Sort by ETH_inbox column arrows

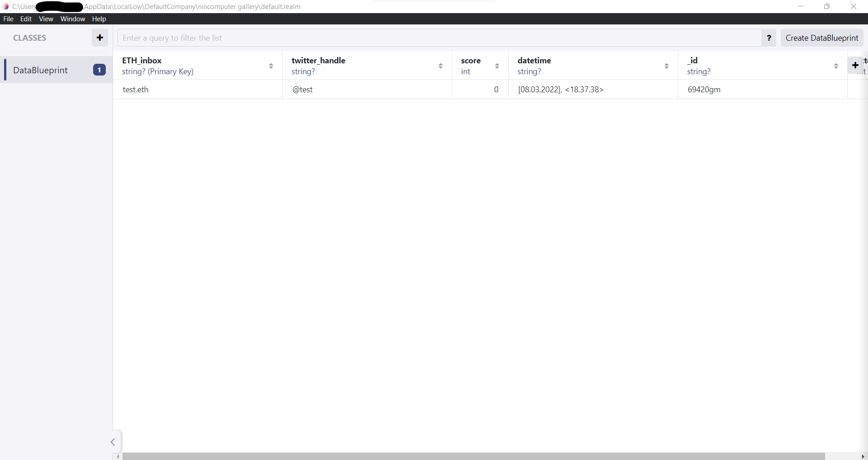(271, 66)
